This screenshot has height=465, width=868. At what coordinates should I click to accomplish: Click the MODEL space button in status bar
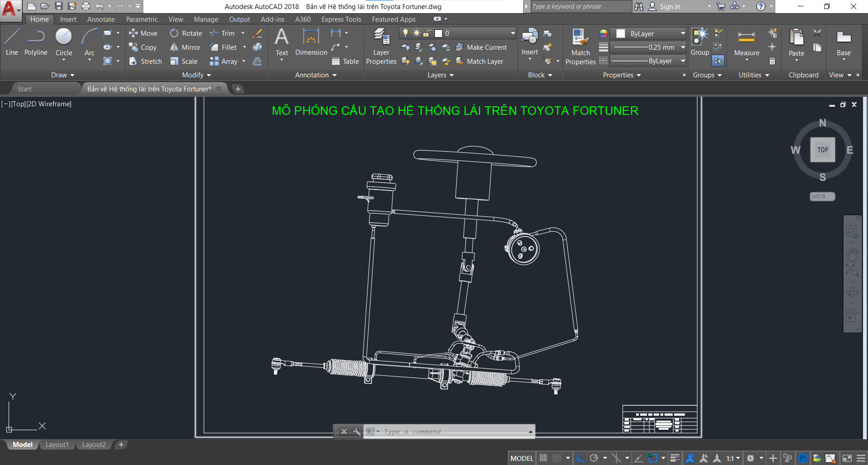[522, 458]
